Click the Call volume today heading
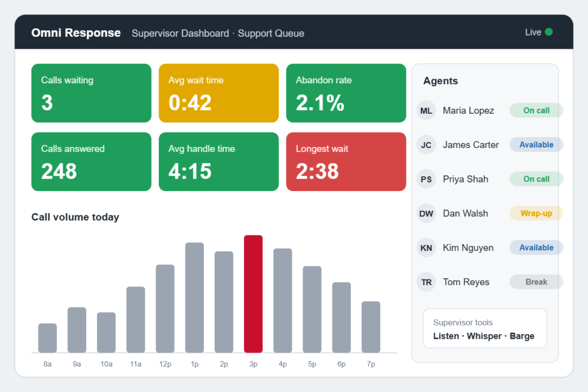 coord(75,217)
